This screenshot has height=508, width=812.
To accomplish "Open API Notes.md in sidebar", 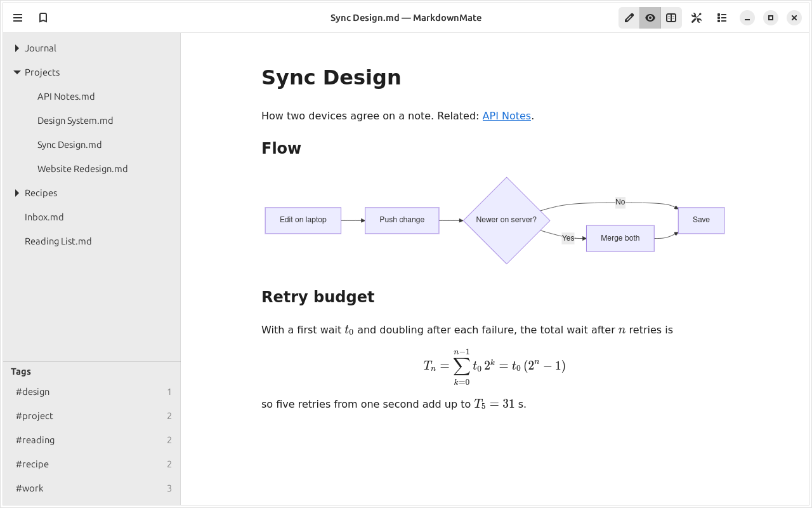I will (92, 97).
